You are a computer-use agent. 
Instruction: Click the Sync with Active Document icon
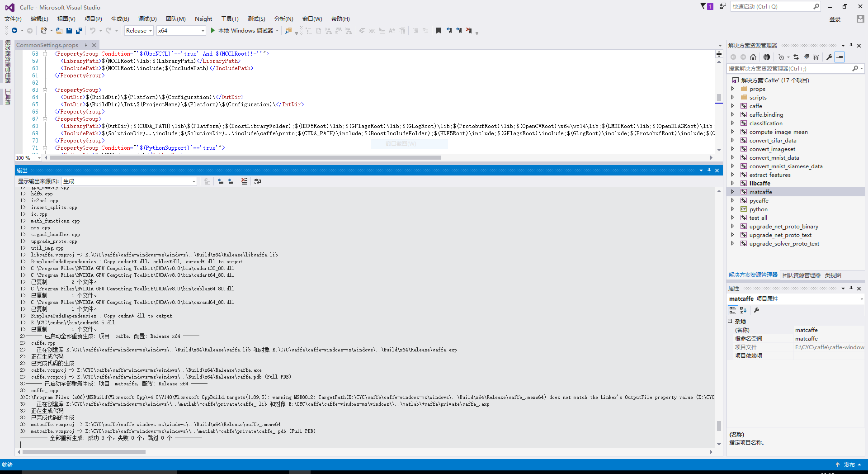[x=795, y=57]
